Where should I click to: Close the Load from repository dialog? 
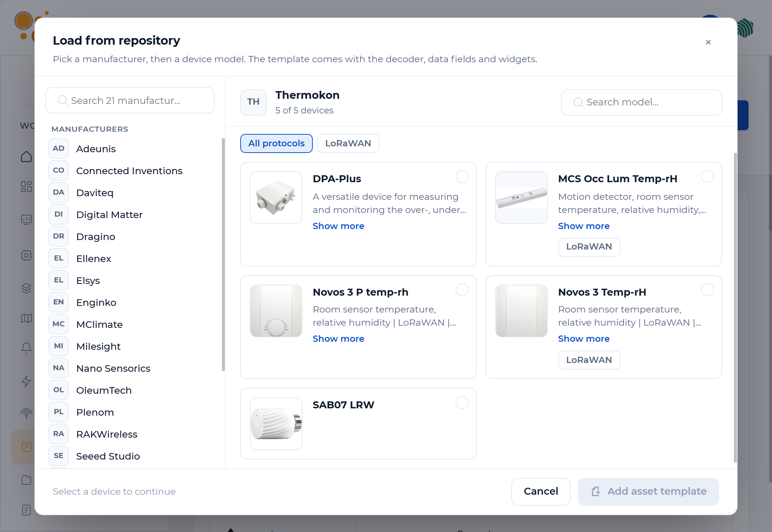click(708, 42)
